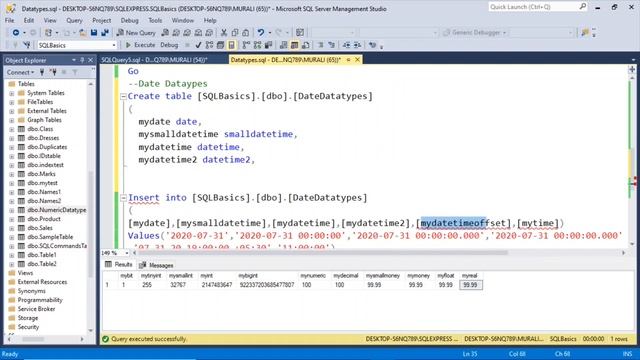Close the Datatypes.sql tab

point(357,60)
